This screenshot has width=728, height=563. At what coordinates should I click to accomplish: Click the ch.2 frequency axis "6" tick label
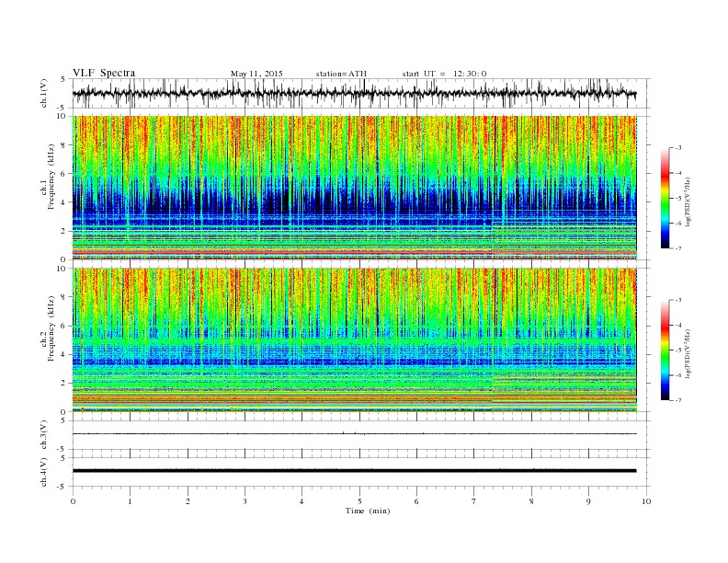(64, 326)
